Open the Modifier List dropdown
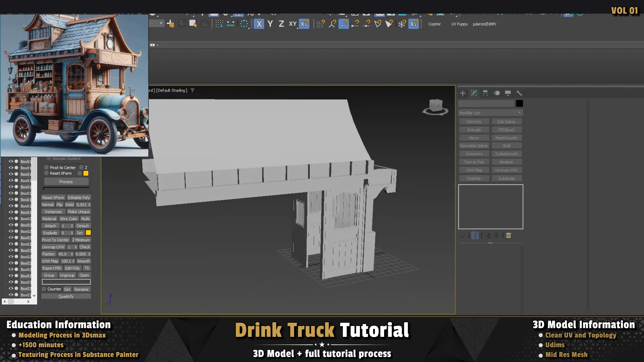Screen dimensions: 644x362 [490, 113]
